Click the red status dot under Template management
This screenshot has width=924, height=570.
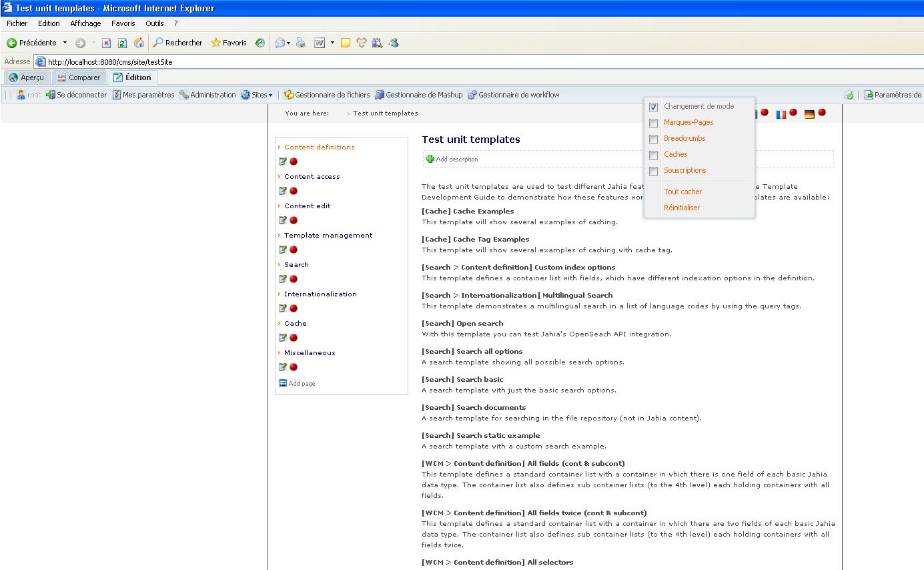click(294, 250)
